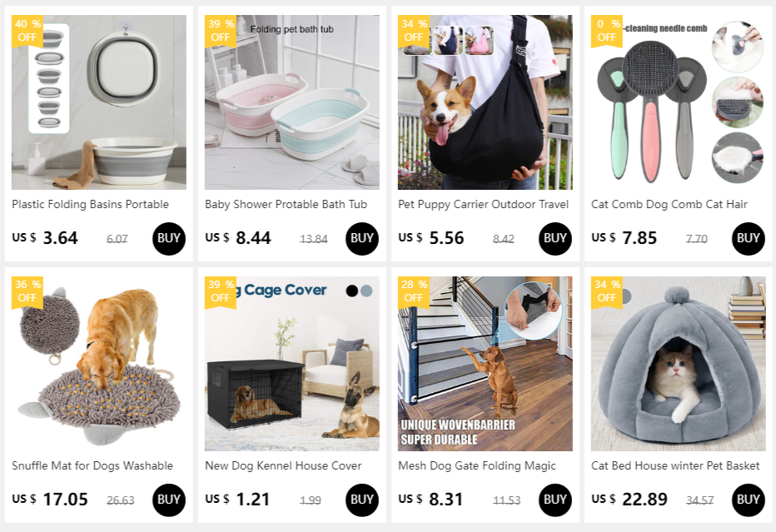This screenshot has width=776, height=532.
Task: Open the gray cat bed house image
Action: click(678, 364)
